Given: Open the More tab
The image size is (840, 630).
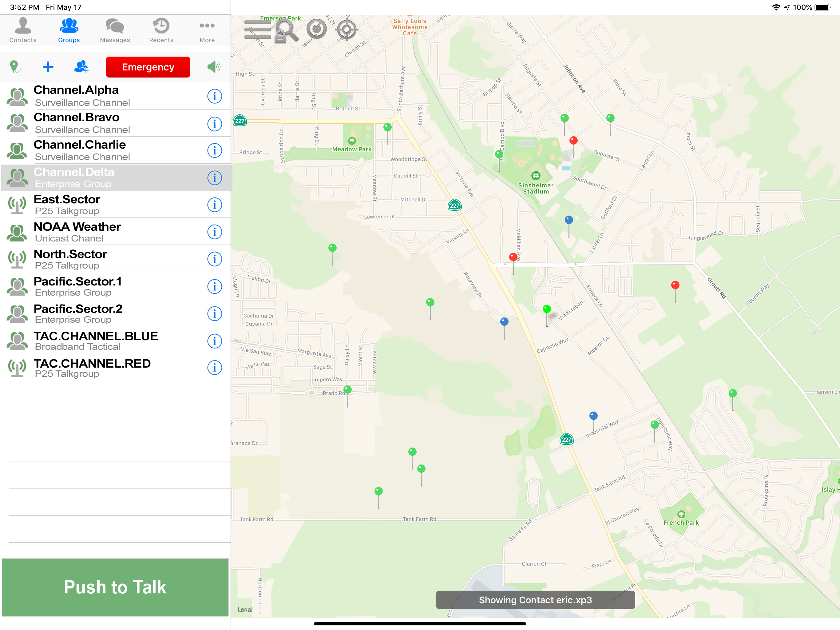Looking at the screenshot, I should [x=207, y=30].
